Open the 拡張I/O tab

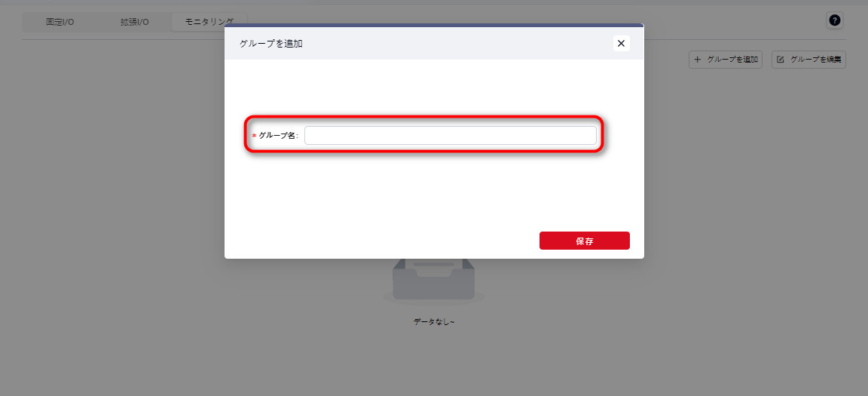(134, 22)
